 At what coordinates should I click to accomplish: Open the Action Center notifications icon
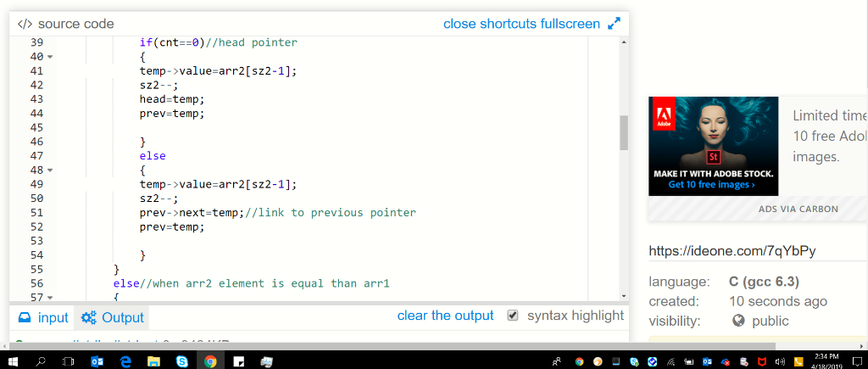[856, 362]
